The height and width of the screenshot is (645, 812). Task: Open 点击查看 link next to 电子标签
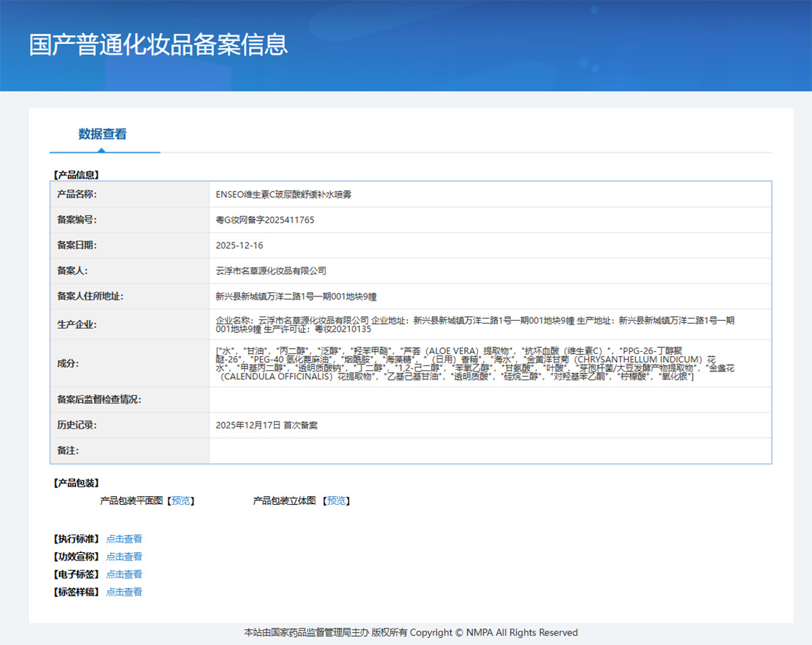(124, 574)
